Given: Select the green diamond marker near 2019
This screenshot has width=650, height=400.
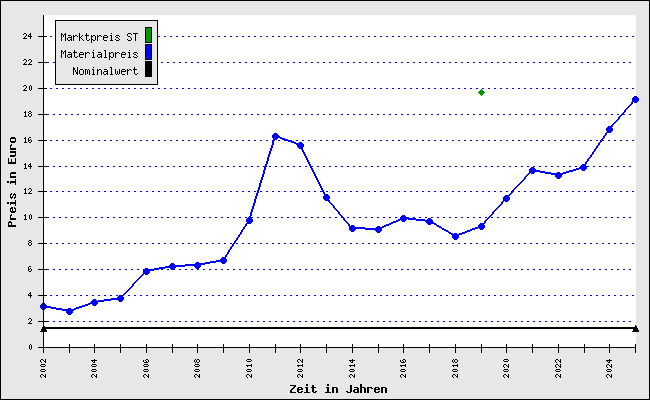Looking at the screenshot, I should coord(481,92).
